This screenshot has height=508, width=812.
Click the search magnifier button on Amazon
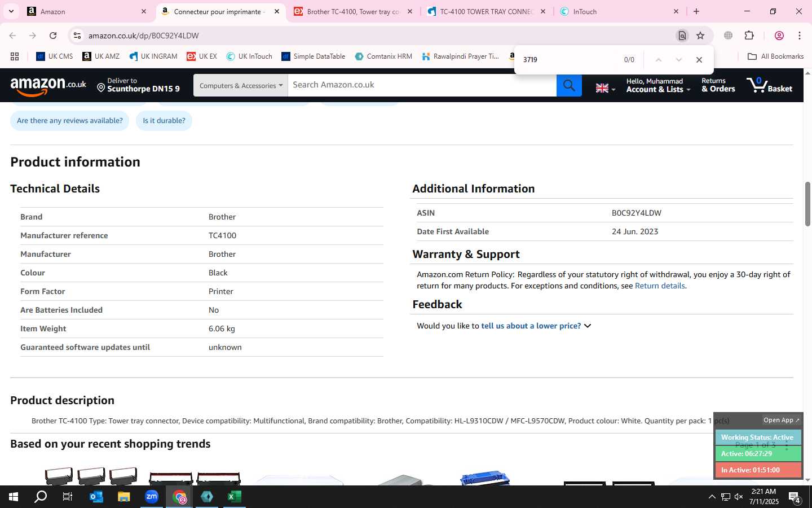coord(569,85)
